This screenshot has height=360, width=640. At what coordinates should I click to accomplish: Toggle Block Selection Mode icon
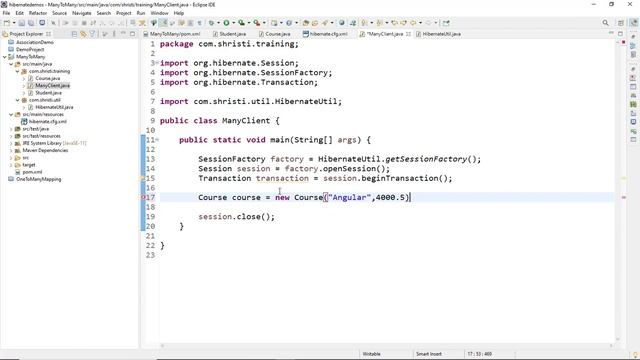(x=190, y=23)
